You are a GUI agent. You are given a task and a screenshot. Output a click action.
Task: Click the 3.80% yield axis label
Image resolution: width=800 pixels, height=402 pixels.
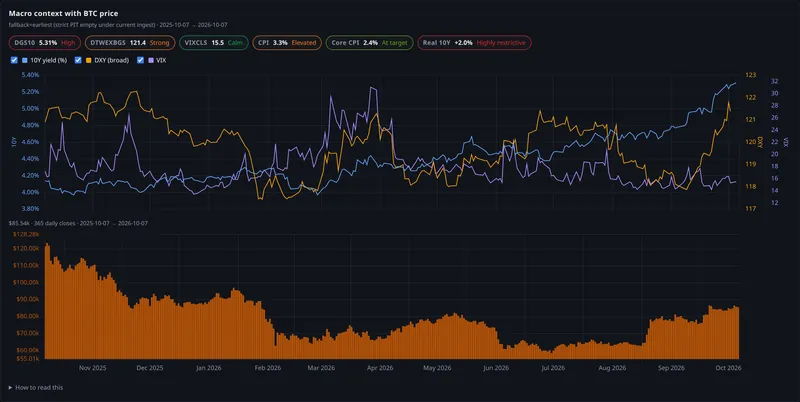(30, 209)
